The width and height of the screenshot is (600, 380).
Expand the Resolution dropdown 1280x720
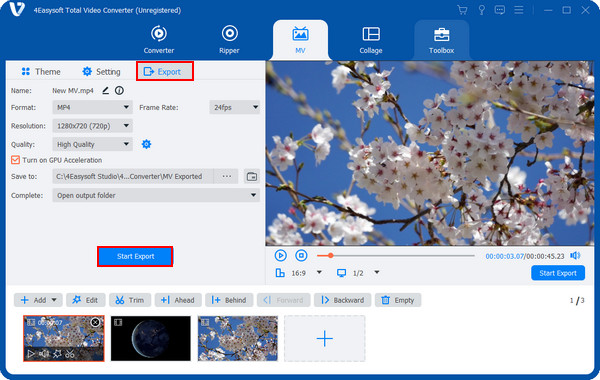click(92, 126)
